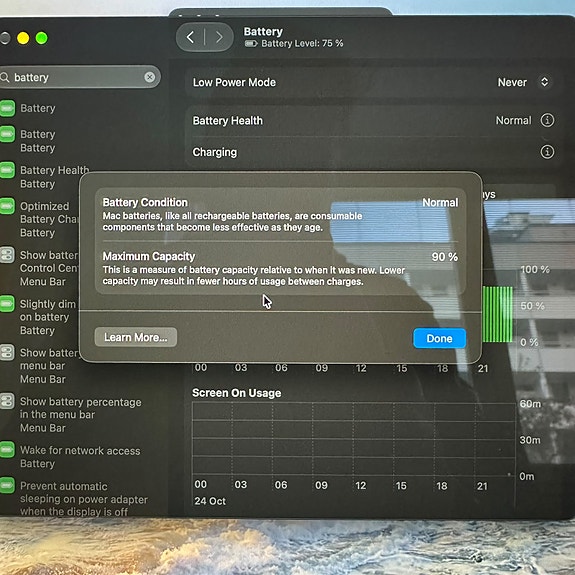
Task: Open the Battery Health info icon
Action: coord(547,120)
